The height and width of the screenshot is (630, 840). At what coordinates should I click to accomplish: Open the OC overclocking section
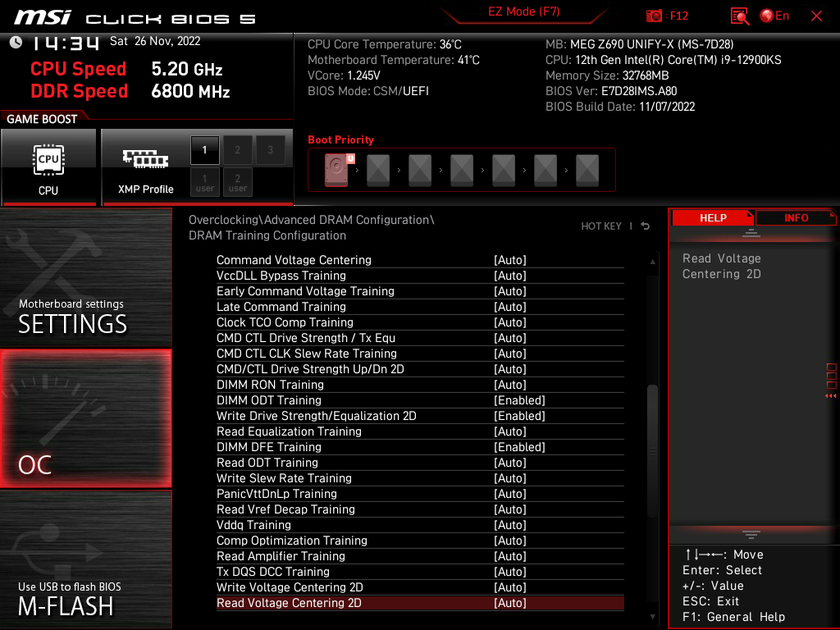click(x=85, y=419)
